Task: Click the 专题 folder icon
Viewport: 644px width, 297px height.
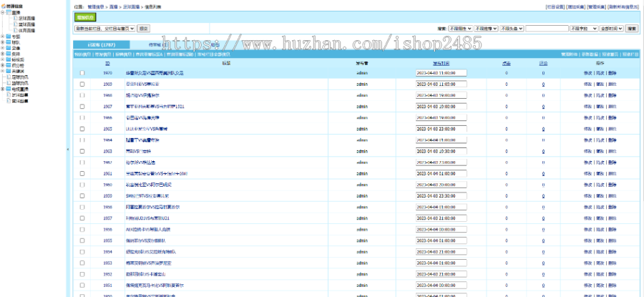Action: pos(9,36)
